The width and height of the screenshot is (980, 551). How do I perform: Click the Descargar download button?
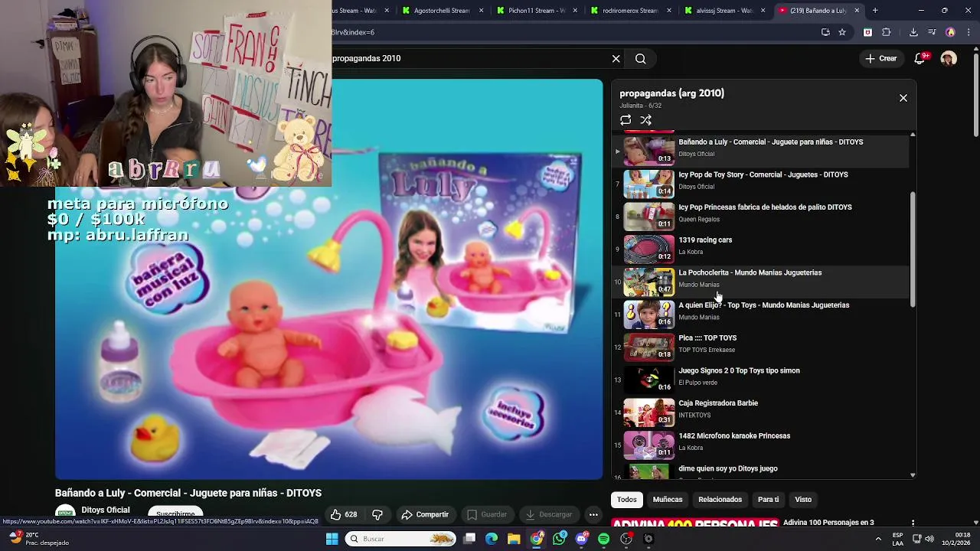[550, 514]
